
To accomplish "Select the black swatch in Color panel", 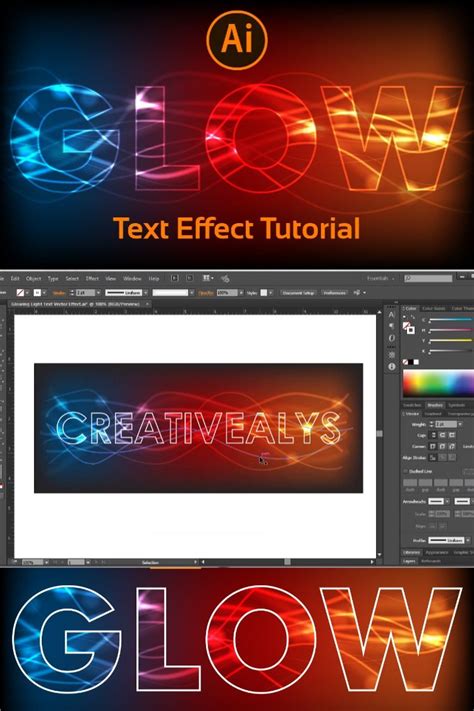I will pos(411,362).
